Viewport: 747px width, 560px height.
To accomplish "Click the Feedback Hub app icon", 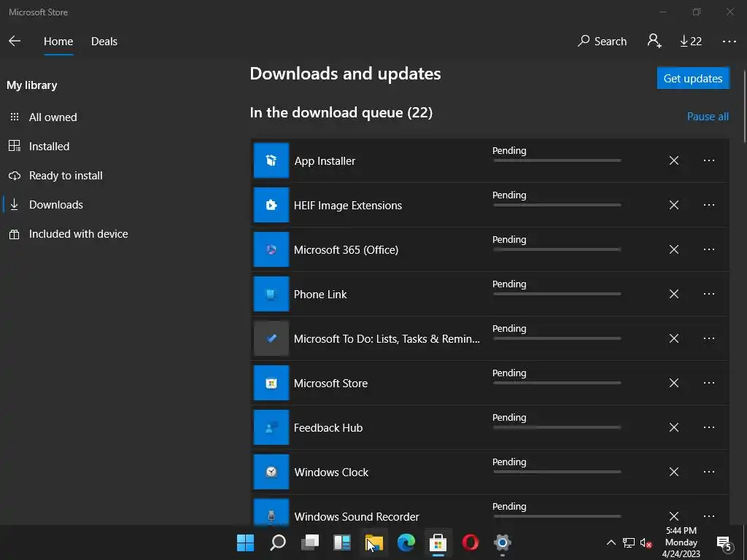I will coord(271,427).
